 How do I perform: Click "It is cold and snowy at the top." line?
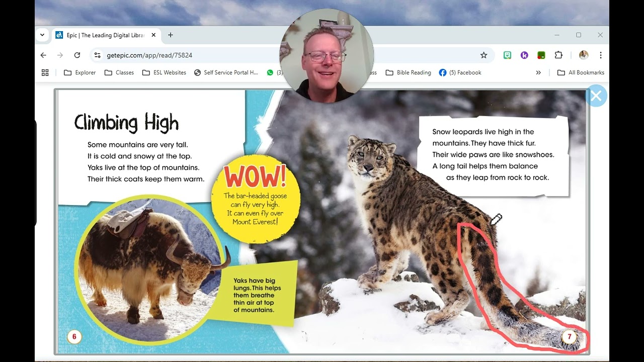(140, 156)
